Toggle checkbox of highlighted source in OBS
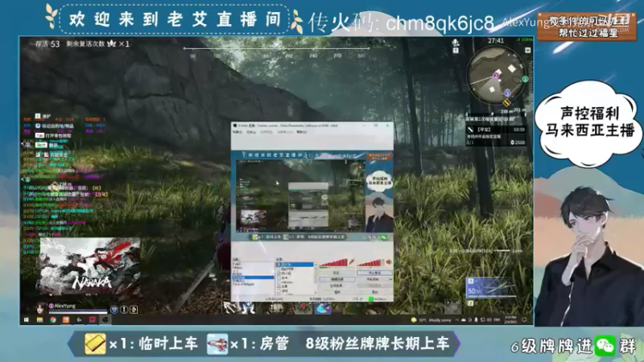The image size is (644, 362). pos(279,265)
